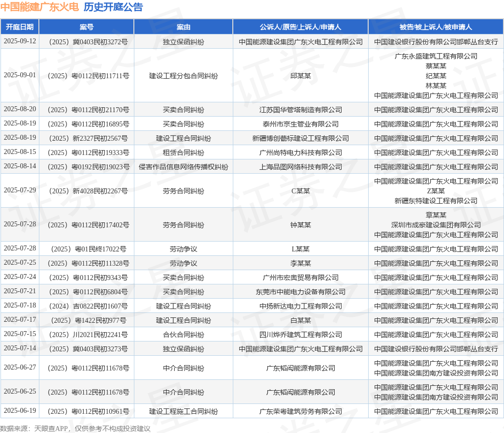
Task: Select case number 冀0403民初3272号
Action: [88, 42]
